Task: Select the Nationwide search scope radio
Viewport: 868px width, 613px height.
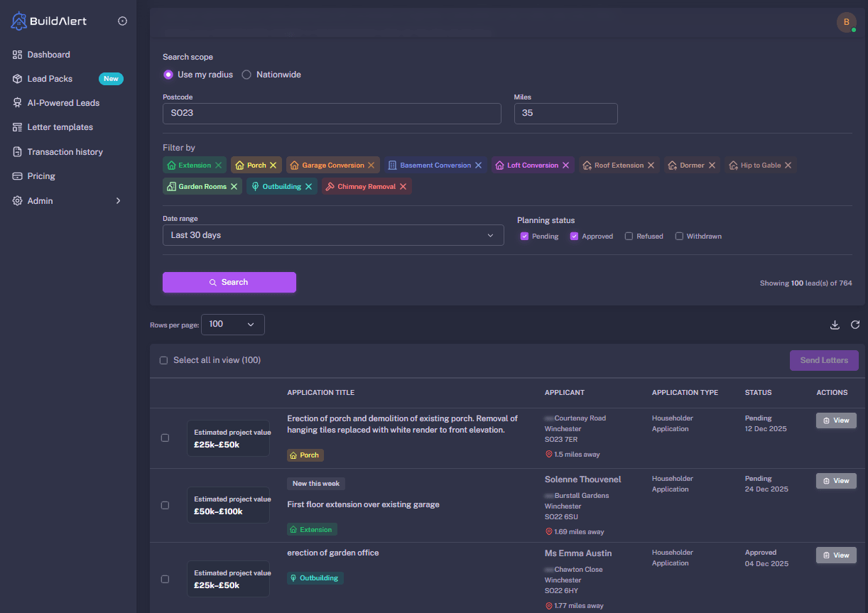Action: (246, 74)
